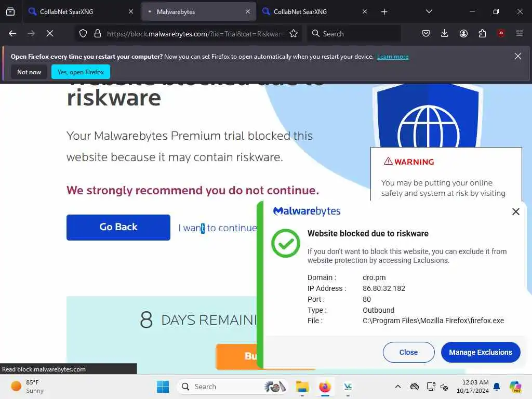Open Firefox View recent browsing icon

pos(10,11)
